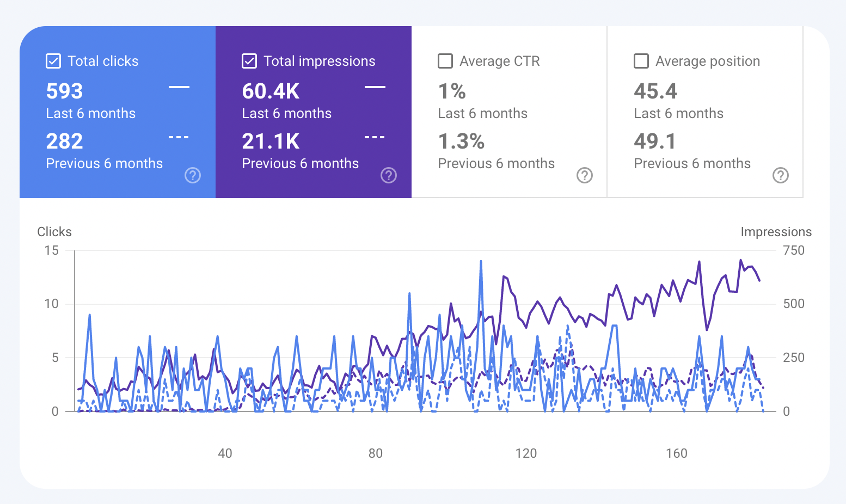The image size is (846, 504).
Task: Click the Total impressions label
Action: [320, 61]
